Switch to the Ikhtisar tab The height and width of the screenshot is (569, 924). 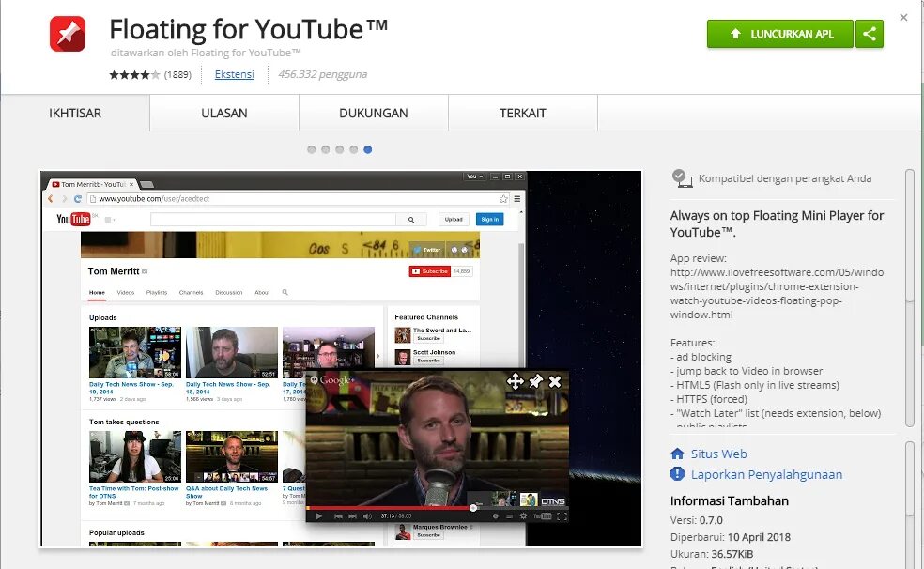[75, 113]
